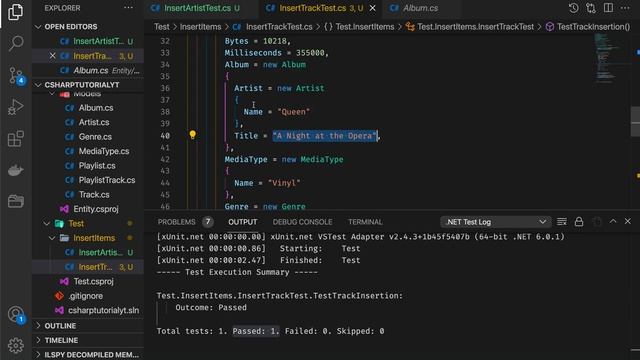Show code actions lightbulb on line 40
The width and height of the screenshot is (640, 360).
pos(192,135)
